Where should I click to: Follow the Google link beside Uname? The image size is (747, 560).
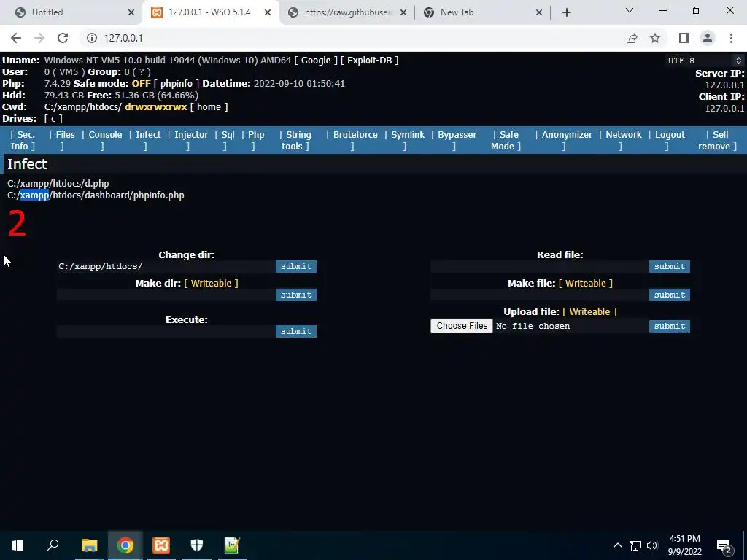[316, 61]
